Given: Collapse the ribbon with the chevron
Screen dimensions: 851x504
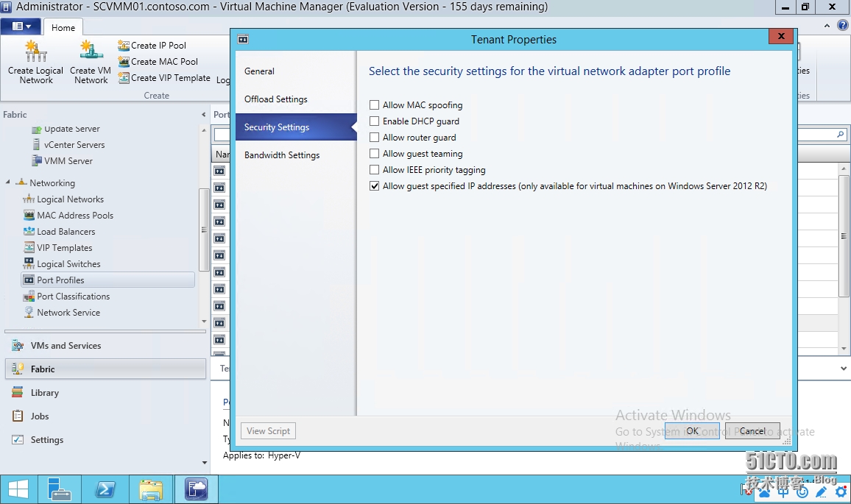Looking at the screenshot, I should coord(827,26).
